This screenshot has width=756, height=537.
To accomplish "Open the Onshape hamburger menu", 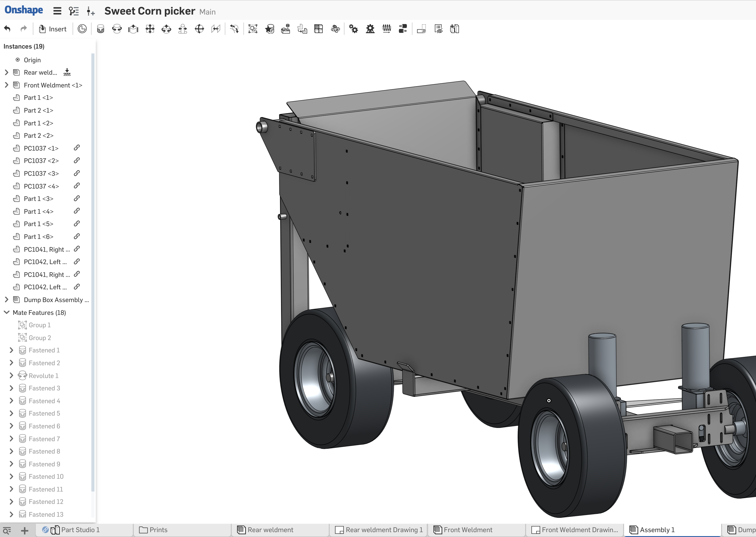I will coord(57,11).
